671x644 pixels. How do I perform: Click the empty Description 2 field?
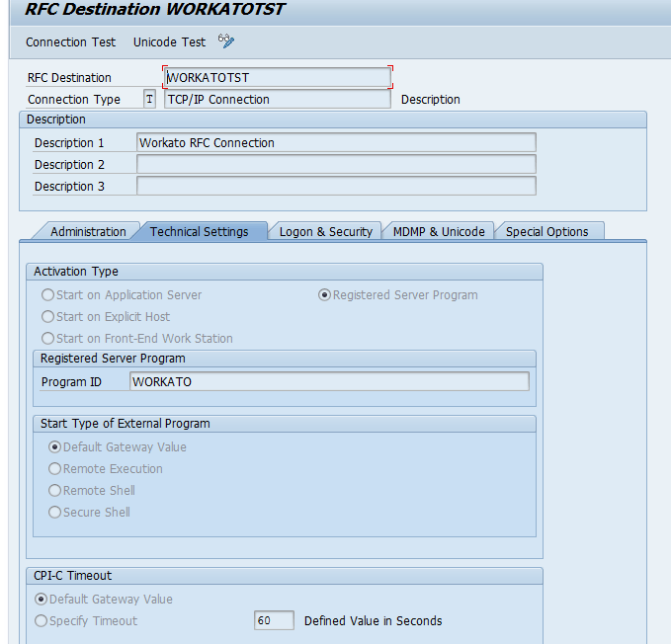[x=336, y=165]
